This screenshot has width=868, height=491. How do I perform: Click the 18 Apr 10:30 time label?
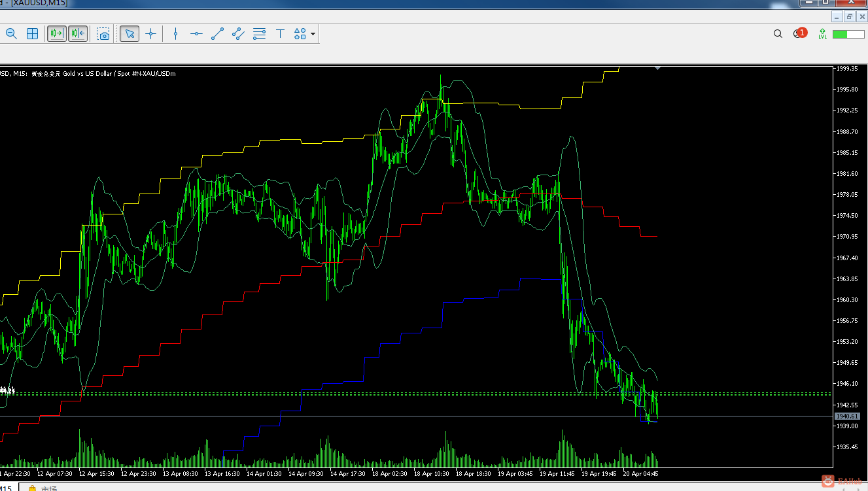coord(431,474)
